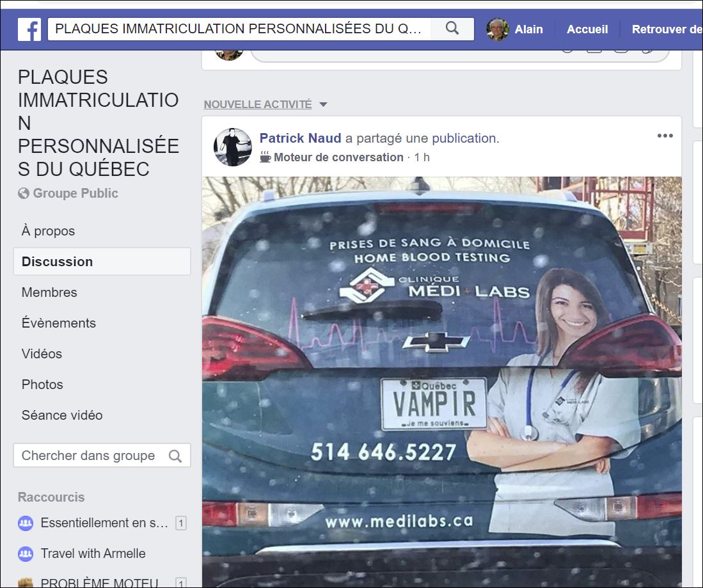Click Travel with Armelle group icon

point(26,553)
